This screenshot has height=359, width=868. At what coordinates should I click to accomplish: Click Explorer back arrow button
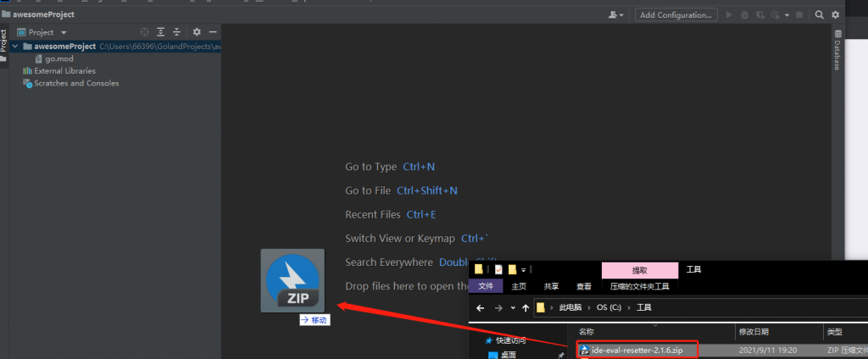(x=481, y=307)
